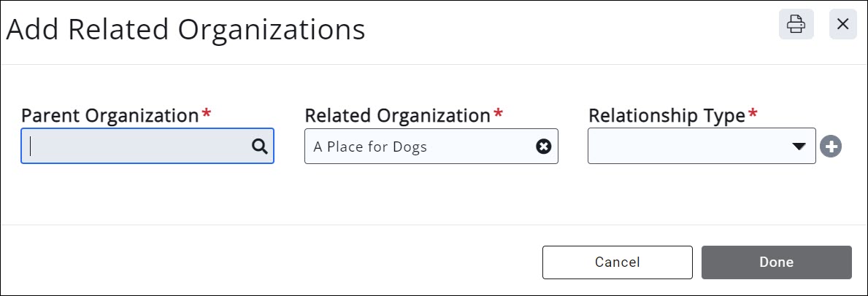Click the empty footer area left of Cancel

point(270,262)
